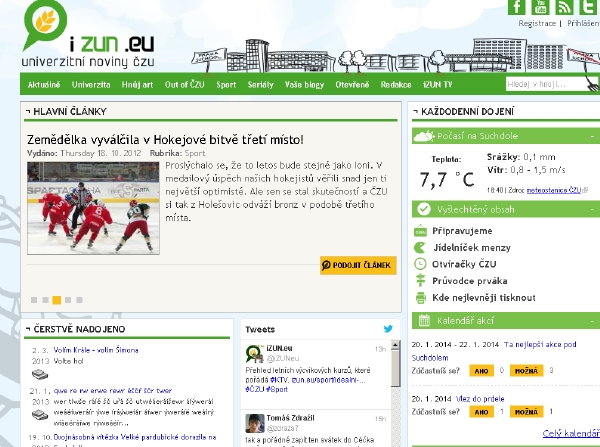Viewport: 600px width, 447px height.
Task: Open the Aktuálně menu item
Action: click(44, 85)
